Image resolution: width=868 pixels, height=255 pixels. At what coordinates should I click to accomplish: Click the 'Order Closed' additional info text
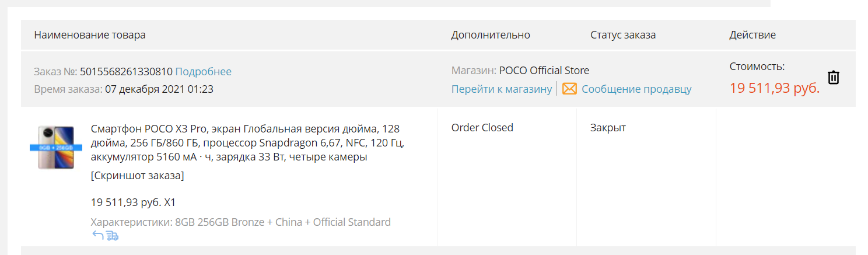coord(482,127)
